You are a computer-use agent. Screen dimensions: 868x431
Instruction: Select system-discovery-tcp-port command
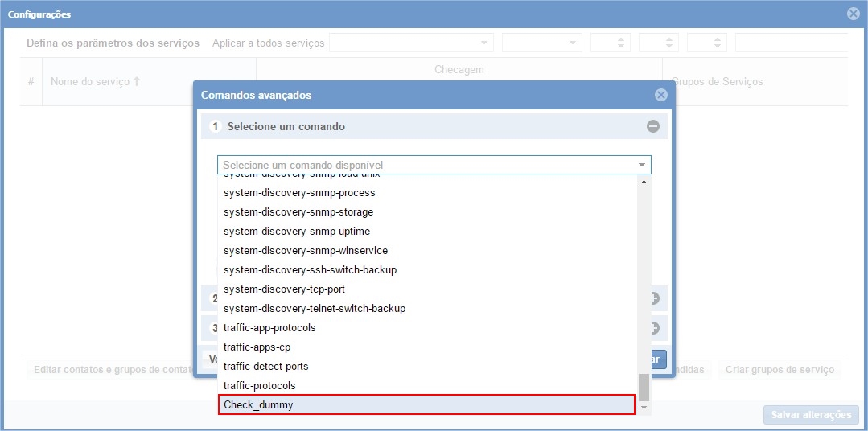coord(284,289)
